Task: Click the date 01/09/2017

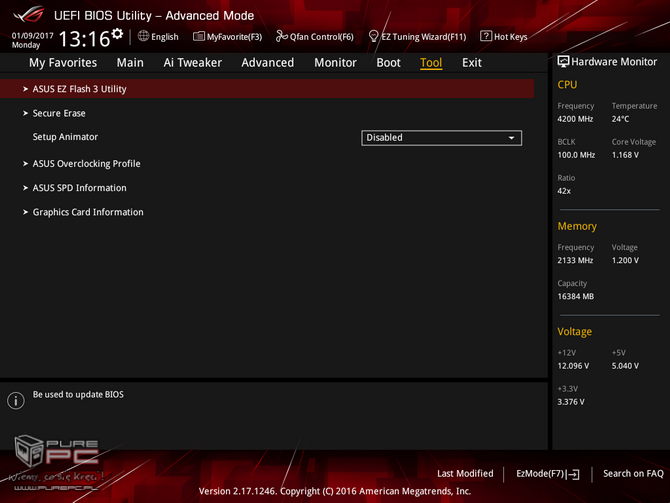Action: click(x=32, y=36)
